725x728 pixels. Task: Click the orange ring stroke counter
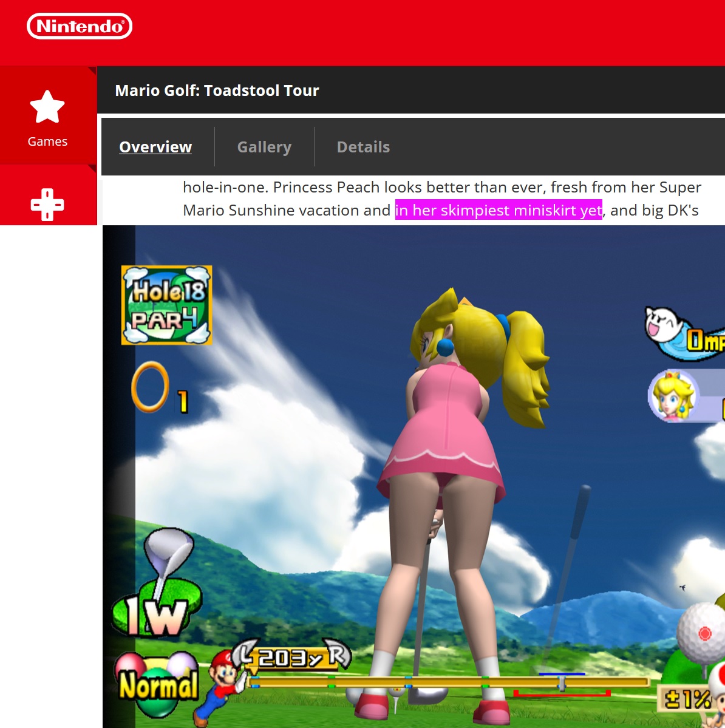click(x=150, y=387)
